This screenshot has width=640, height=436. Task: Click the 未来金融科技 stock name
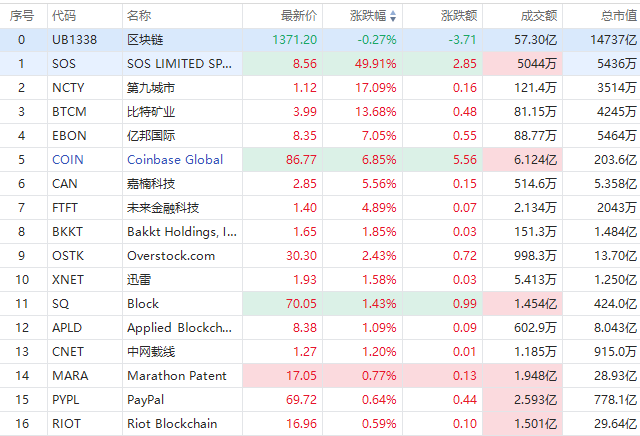163,208
